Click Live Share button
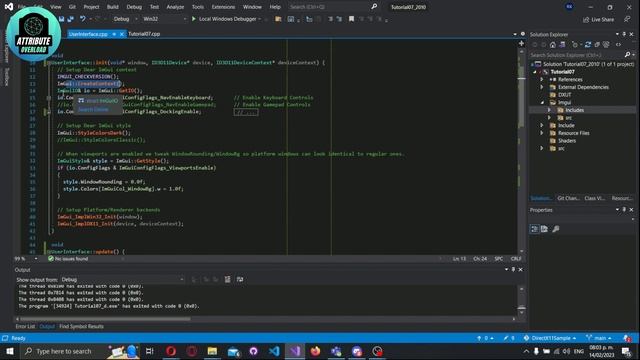The width and height of the screenshot is (640, 360). click(598, 19)
